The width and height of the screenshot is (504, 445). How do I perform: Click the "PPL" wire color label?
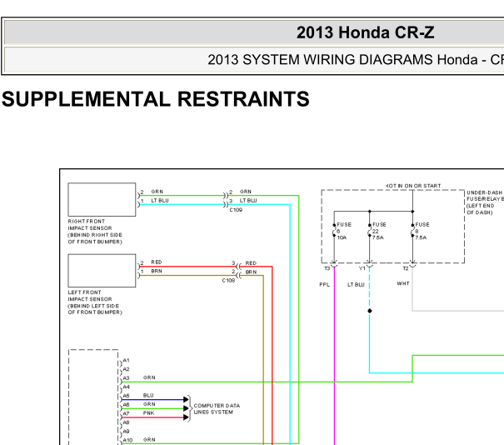pyautogui.click(x=324, y=284)
